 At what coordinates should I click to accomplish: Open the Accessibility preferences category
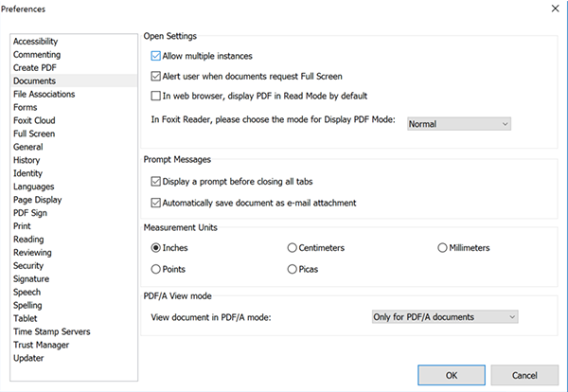pyautogui.click(x=74, y=42)
